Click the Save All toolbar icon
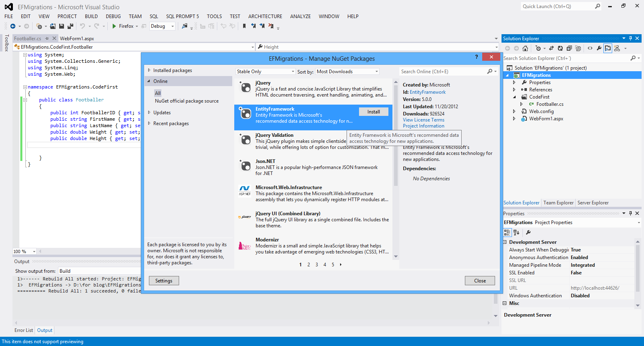The height and width of the screenshot is (346, 644). 70,26
